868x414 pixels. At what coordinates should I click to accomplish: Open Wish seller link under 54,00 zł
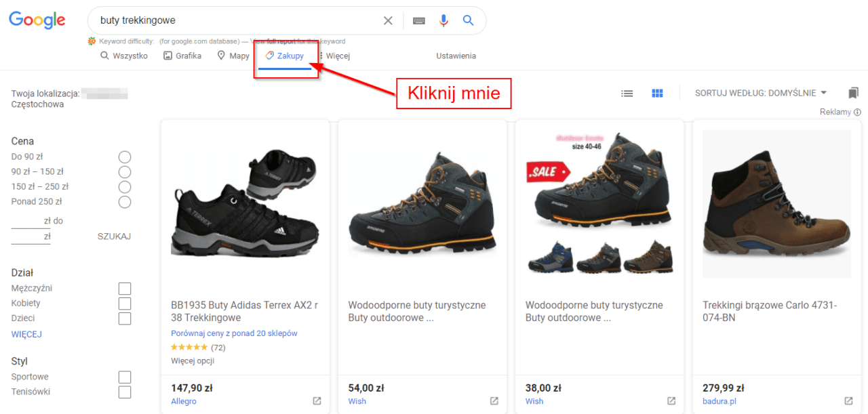coord(357,401)
